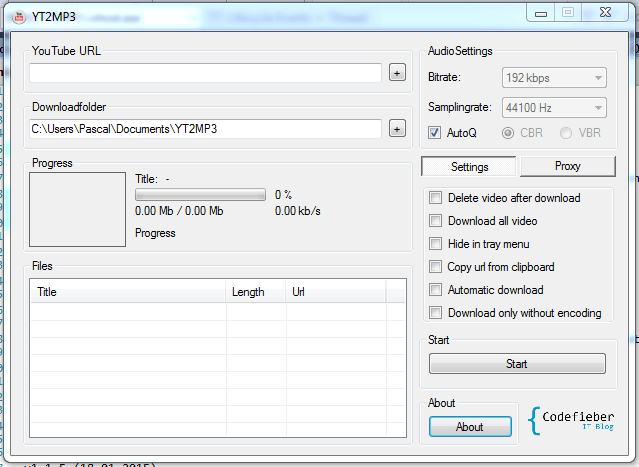Viewport: 639px width, 467px height.
Task: Enable Automatic download checkbox
Action: pyautogui.click(x=435, y=290)
